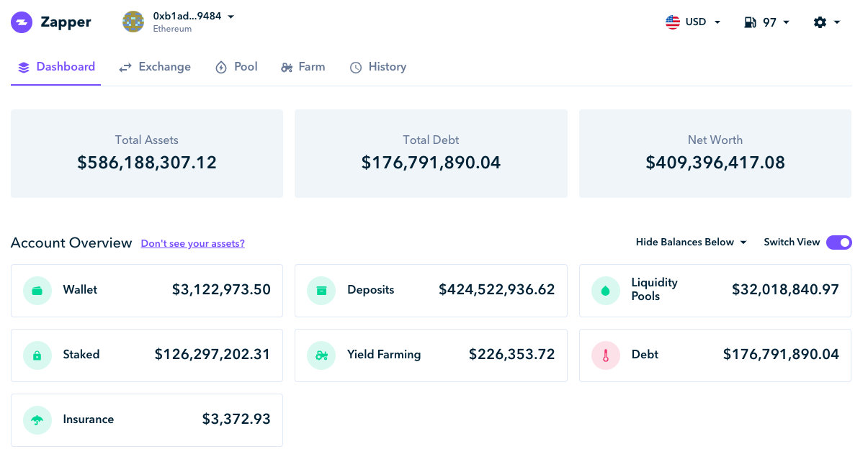Click the Liquidity Pools droplet icon
This screenshot has height=467, width=868.
tap(606, 291)
